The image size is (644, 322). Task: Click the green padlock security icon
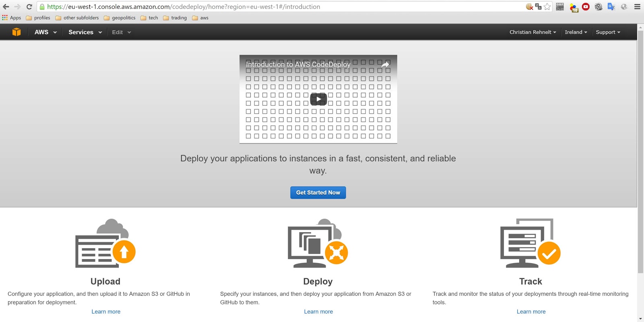pos(42,7)
